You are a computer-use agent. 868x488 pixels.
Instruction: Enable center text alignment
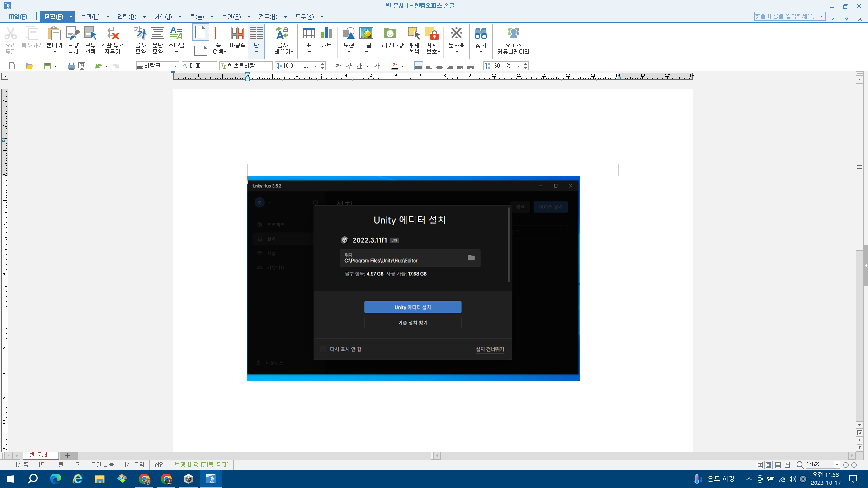pyautogui.click(x=439, y=66)
